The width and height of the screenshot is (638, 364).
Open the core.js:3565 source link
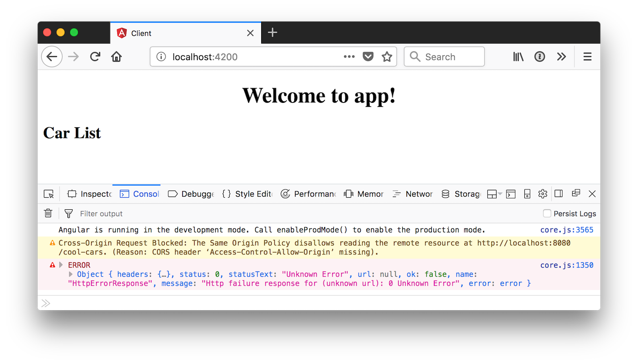tap(567, 230)
